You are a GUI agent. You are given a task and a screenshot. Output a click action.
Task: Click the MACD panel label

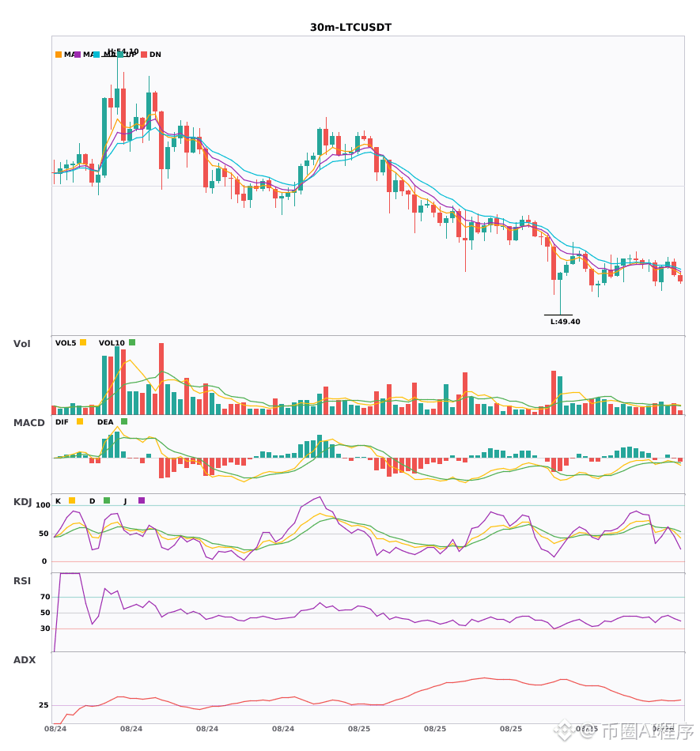[28, 423]
